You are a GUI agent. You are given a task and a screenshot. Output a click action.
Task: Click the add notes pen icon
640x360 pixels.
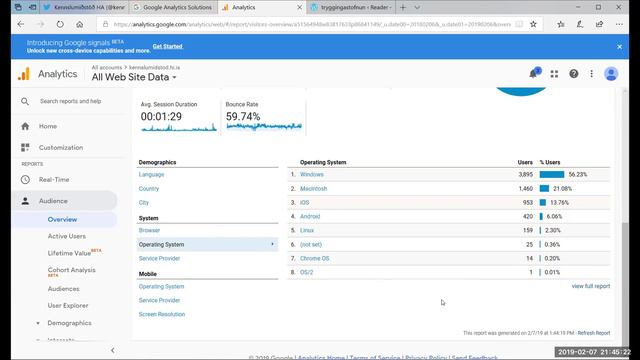(580, 24)
